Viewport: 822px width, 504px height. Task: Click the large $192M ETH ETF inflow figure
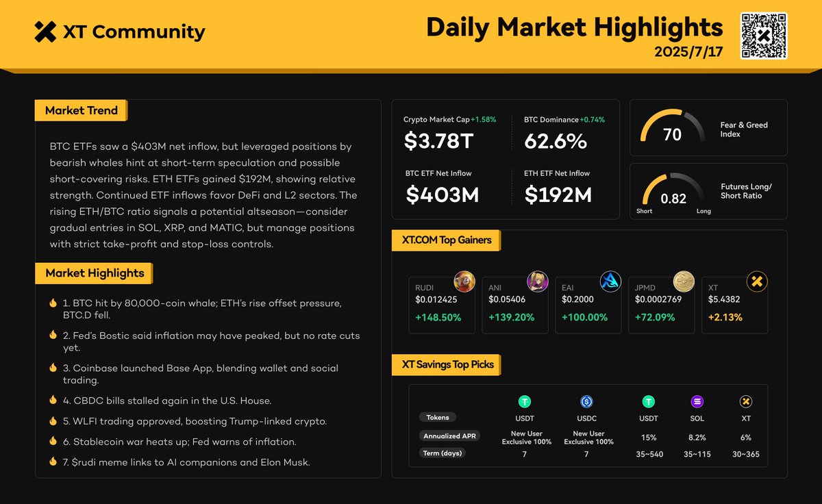[x=558, y=195]
